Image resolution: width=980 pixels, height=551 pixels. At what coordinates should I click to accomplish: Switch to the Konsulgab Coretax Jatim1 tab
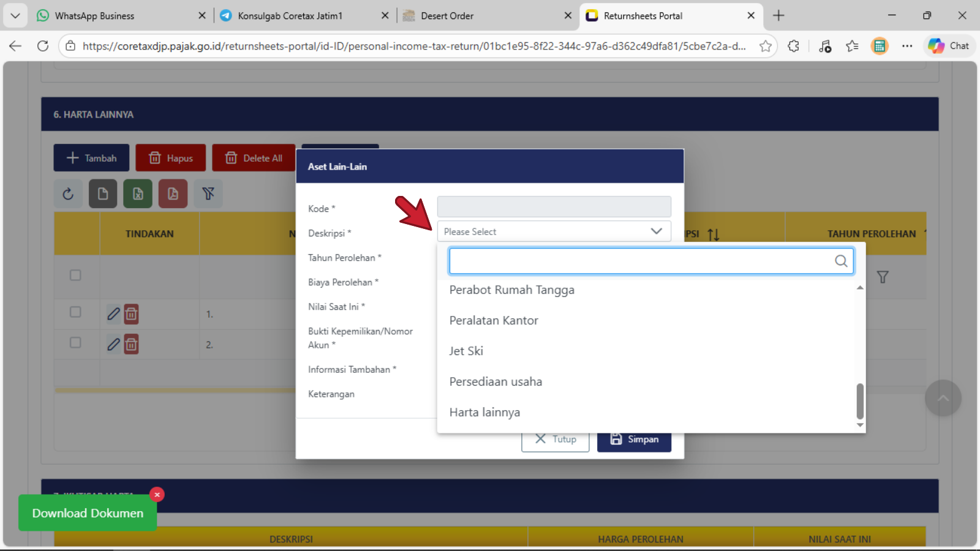point(290,16)
